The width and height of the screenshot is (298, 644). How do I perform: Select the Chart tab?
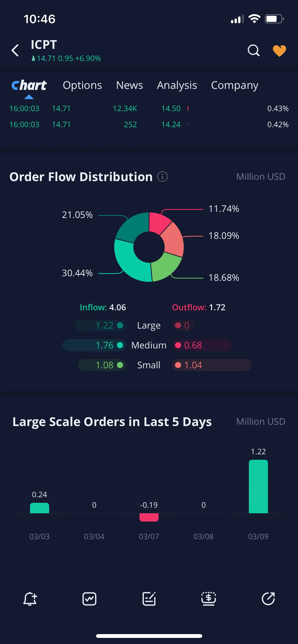coord(29,85)
